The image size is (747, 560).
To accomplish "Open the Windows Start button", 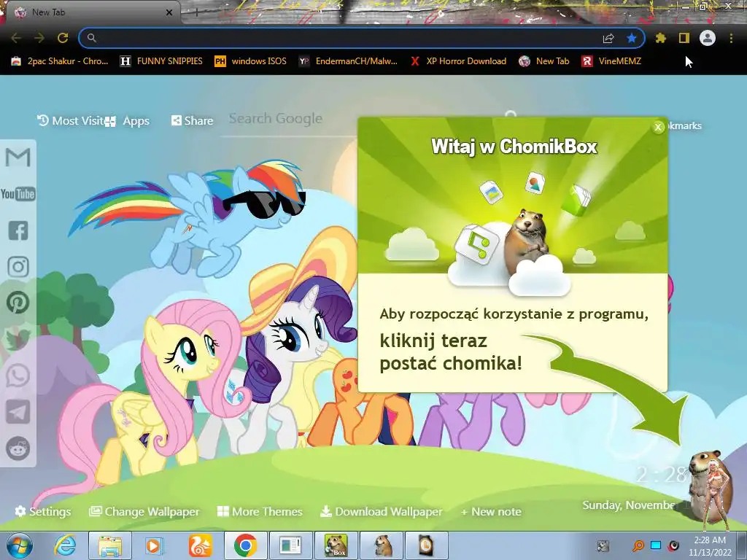I will (x=20, y=545).
